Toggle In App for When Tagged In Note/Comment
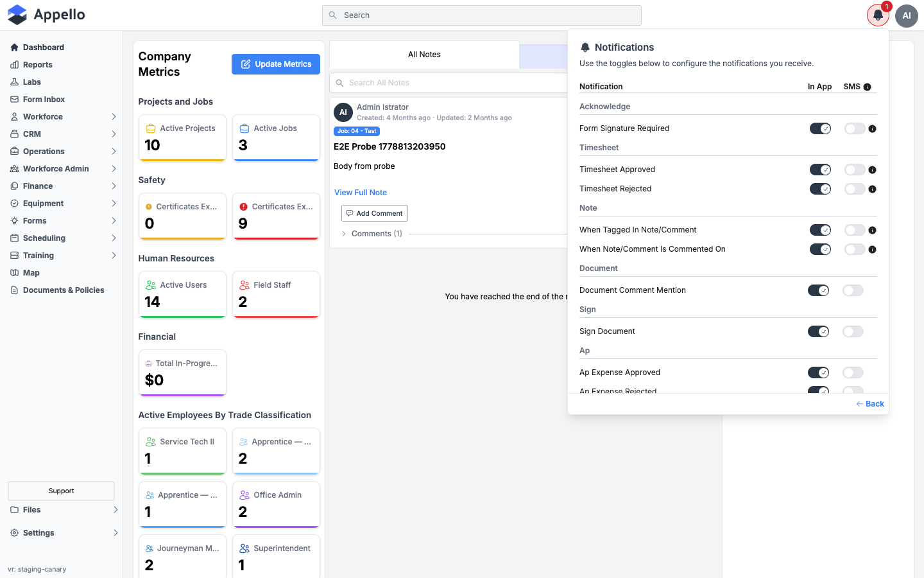 820,230
